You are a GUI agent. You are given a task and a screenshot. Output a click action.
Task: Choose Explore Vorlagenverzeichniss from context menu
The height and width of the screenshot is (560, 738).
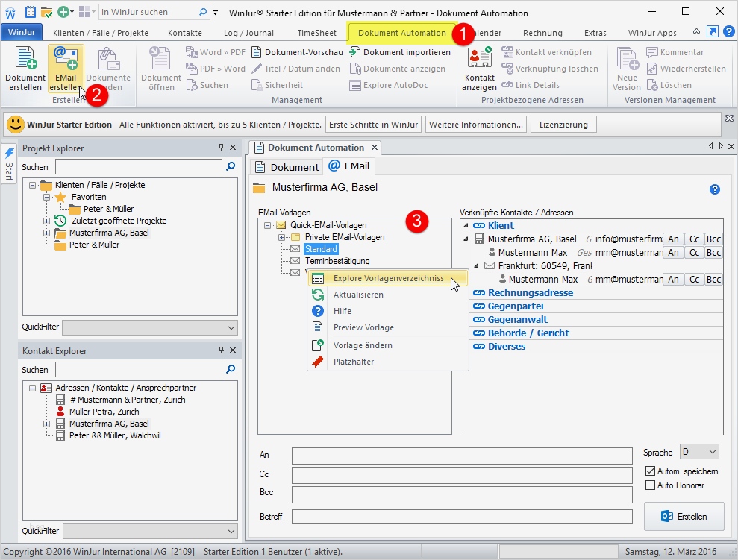click(388, 278)
